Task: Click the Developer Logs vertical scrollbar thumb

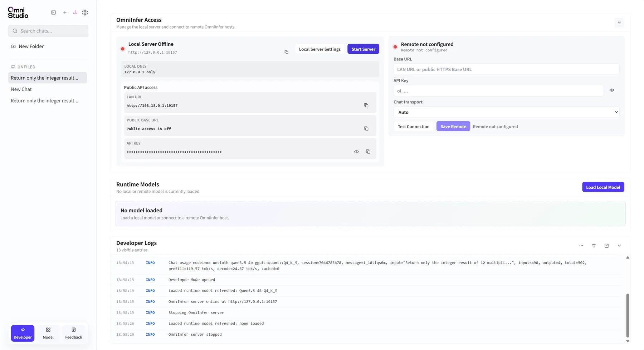Action: click(628, 315)
